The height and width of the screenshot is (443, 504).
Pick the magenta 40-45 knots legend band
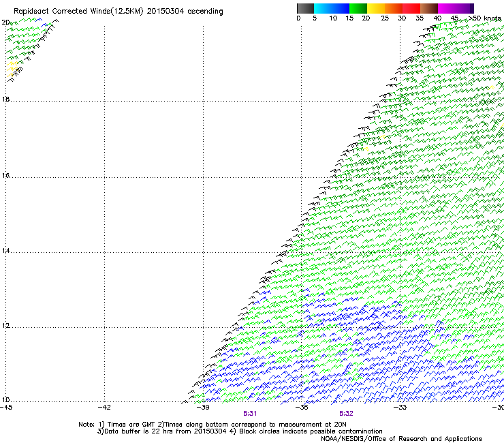tap(447, 8)
